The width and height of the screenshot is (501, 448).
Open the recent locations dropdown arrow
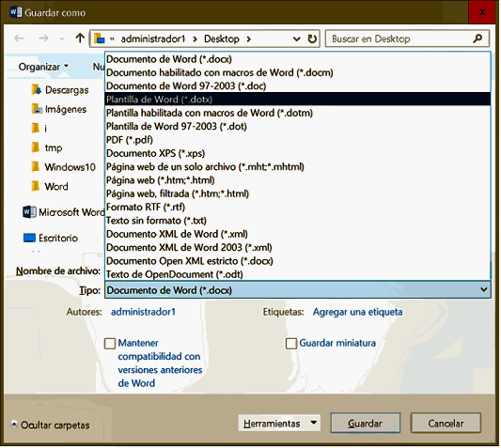pos(62,39)
